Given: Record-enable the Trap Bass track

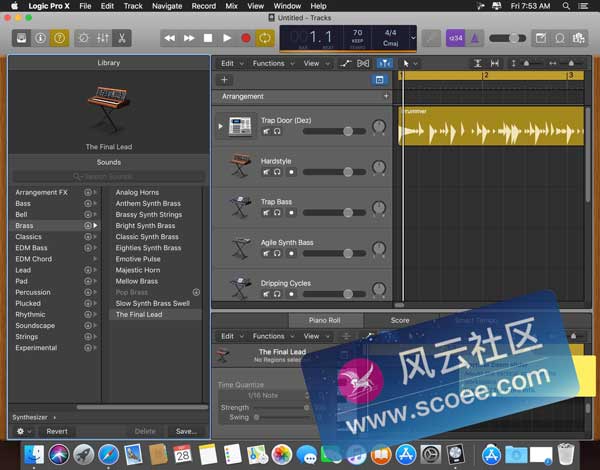Looking at the screenshot, I should 291,212.
